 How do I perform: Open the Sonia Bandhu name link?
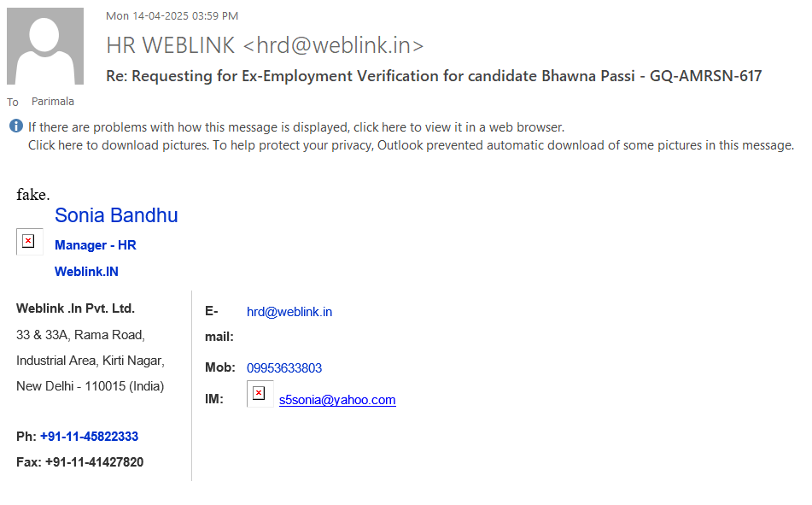click(116, 215)
